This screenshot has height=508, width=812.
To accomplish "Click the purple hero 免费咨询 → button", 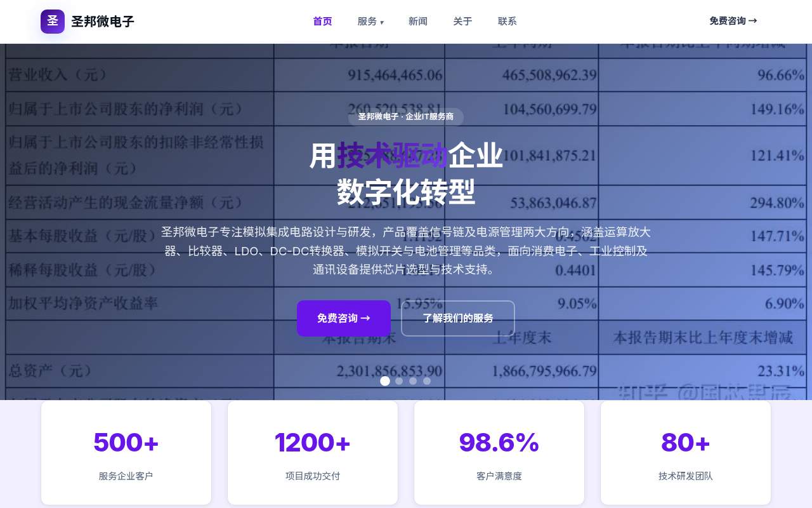I will 344,318.
